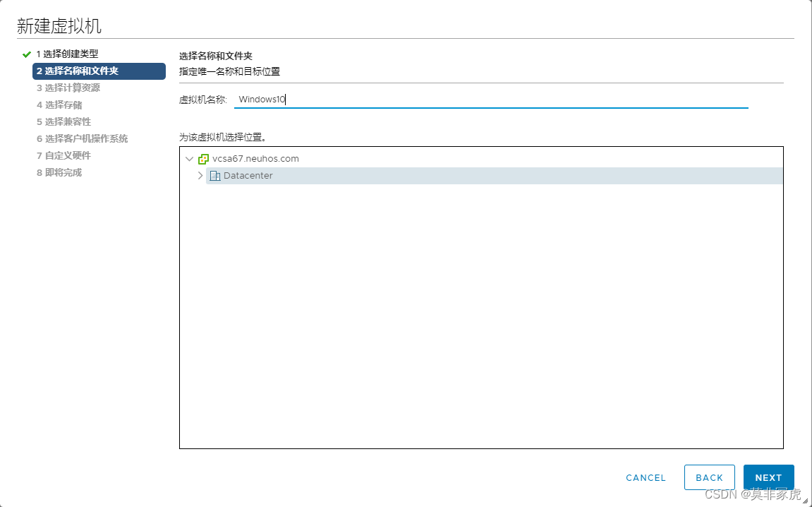Open step 7 自定义硬件

[63, 155]
